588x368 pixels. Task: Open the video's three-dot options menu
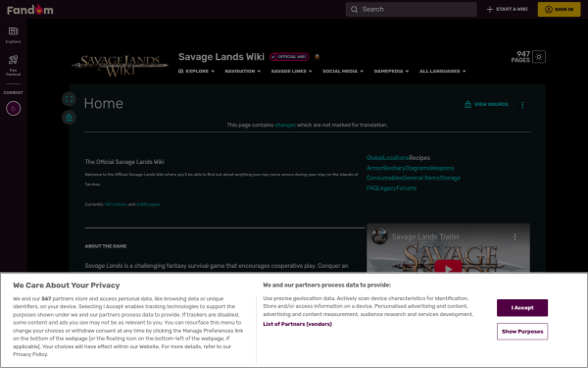(514, 237)
